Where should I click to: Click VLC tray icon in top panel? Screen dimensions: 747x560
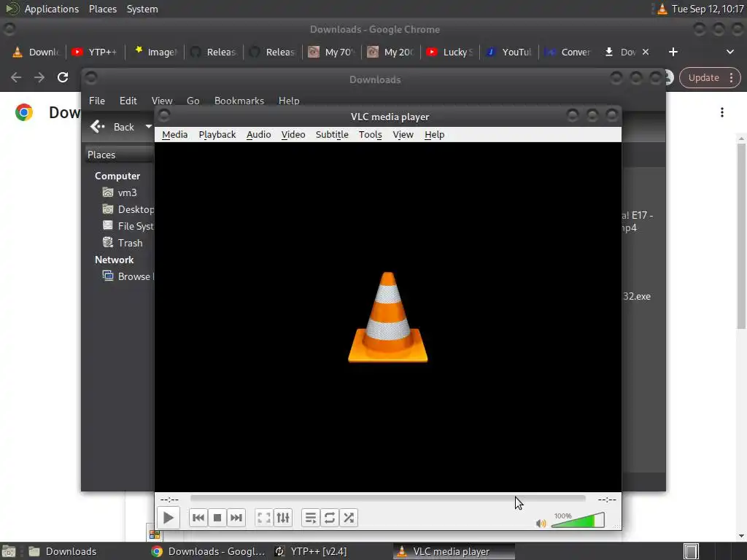tap(662, 9)
